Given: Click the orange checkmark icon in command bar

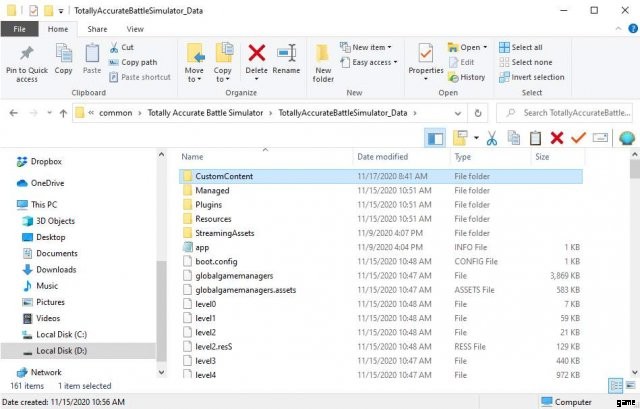Looking at the screenshot, I should (x=578, y=138).
